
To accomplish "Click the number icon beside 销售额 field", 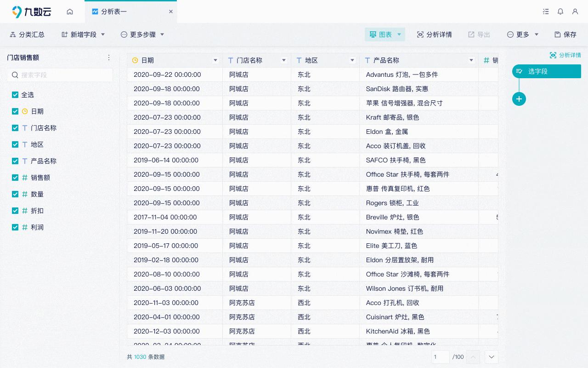I will [x=25, y=178].
